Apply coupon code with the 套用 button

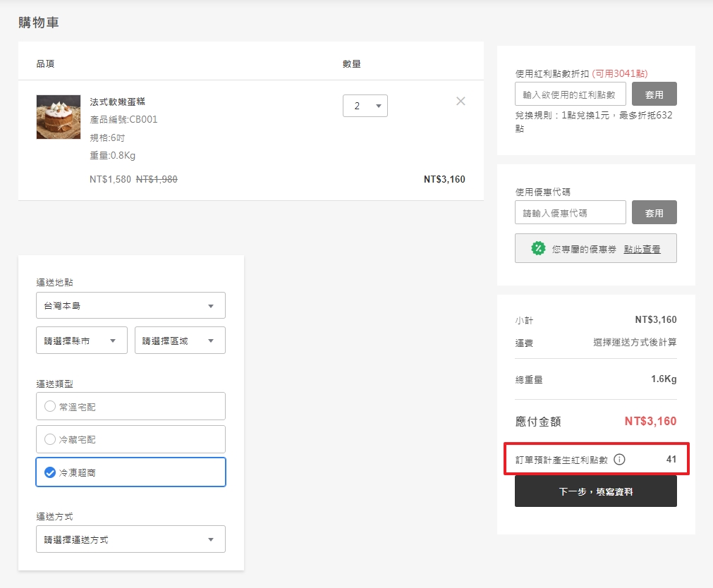tap(654, 212)
